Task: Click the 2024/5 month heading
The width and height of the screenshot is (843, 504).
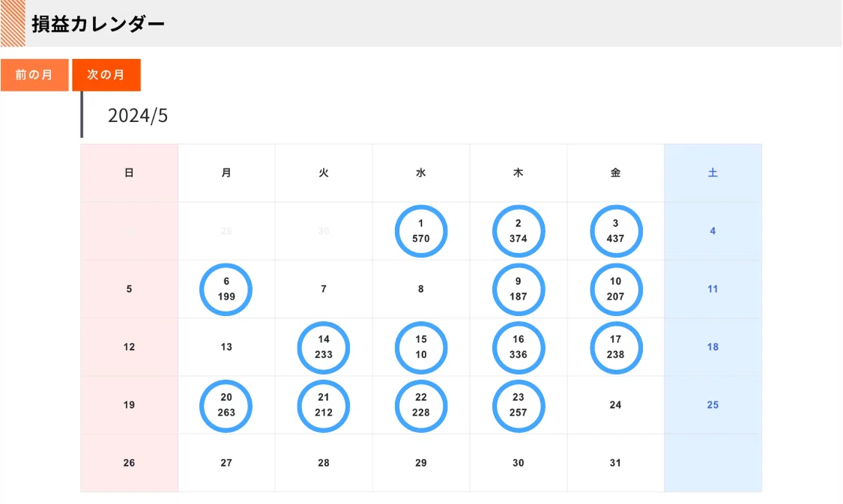Action: [138, 115]
